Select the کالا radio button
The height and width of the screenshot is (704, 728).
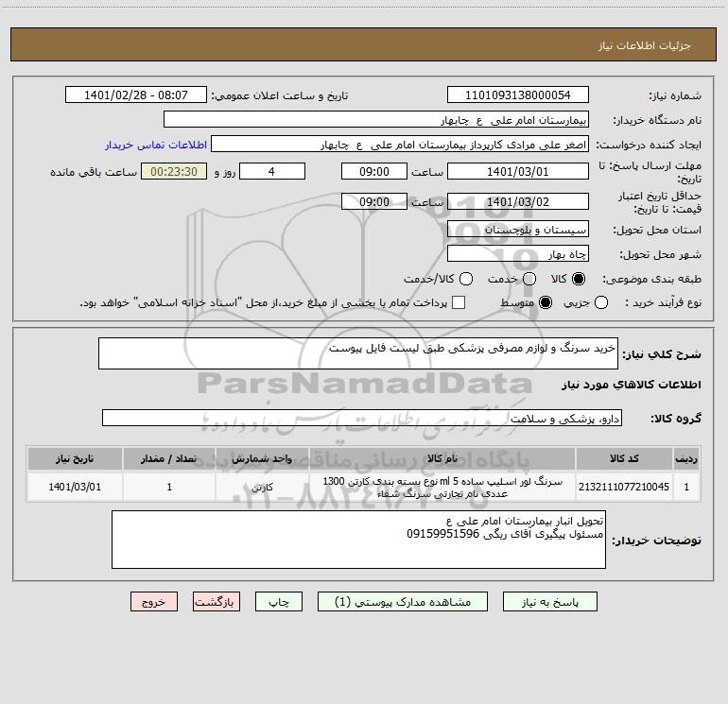point(579,279)
